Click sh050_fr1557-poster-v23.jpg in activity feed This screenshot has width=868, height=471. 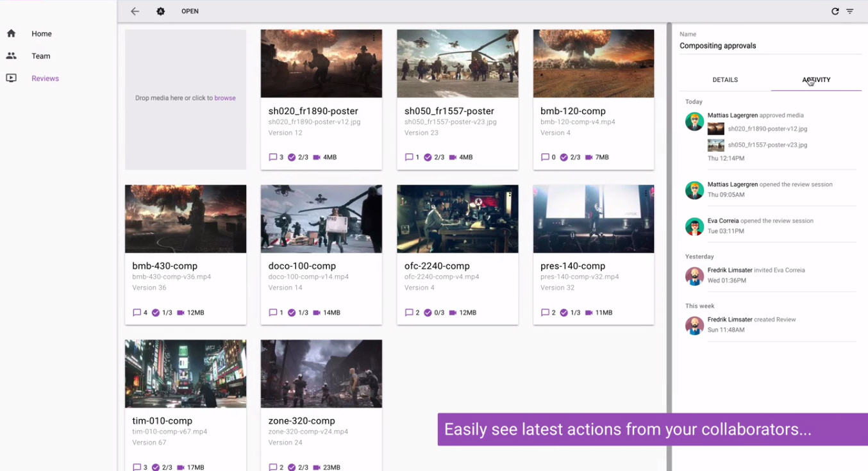click(x=767, y=145)
